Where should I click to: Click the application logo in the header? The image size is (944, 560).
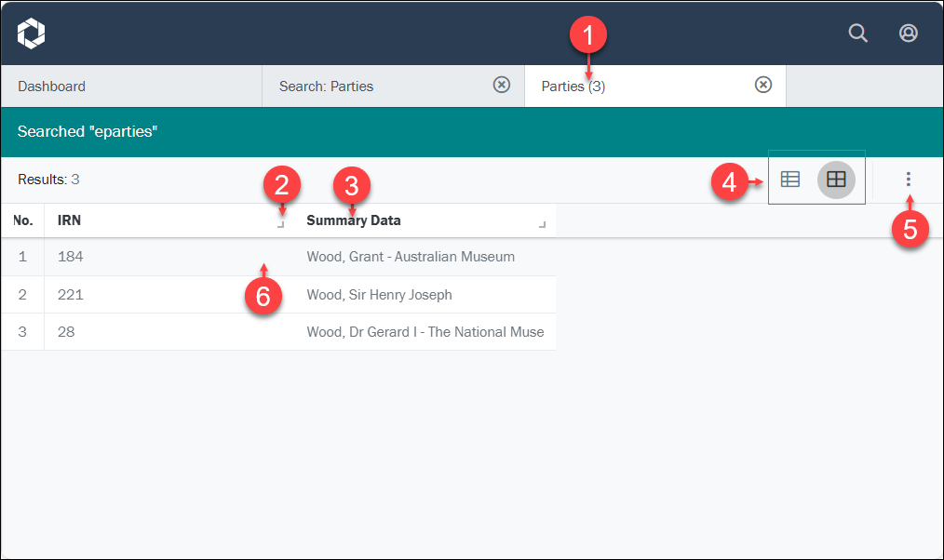click(x=31, y=33)
